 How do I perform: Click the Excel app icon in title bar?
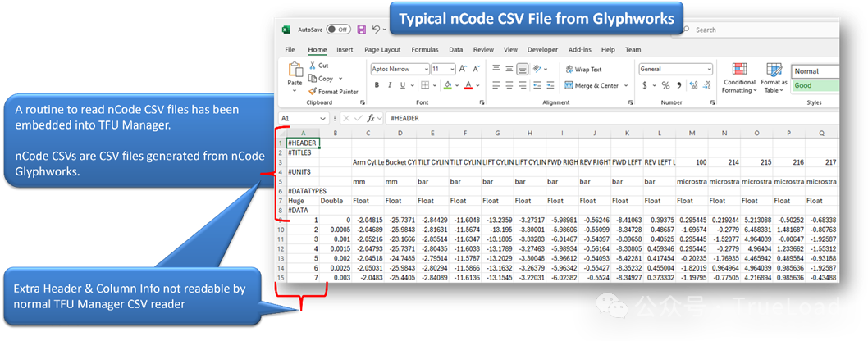(286, 30)
